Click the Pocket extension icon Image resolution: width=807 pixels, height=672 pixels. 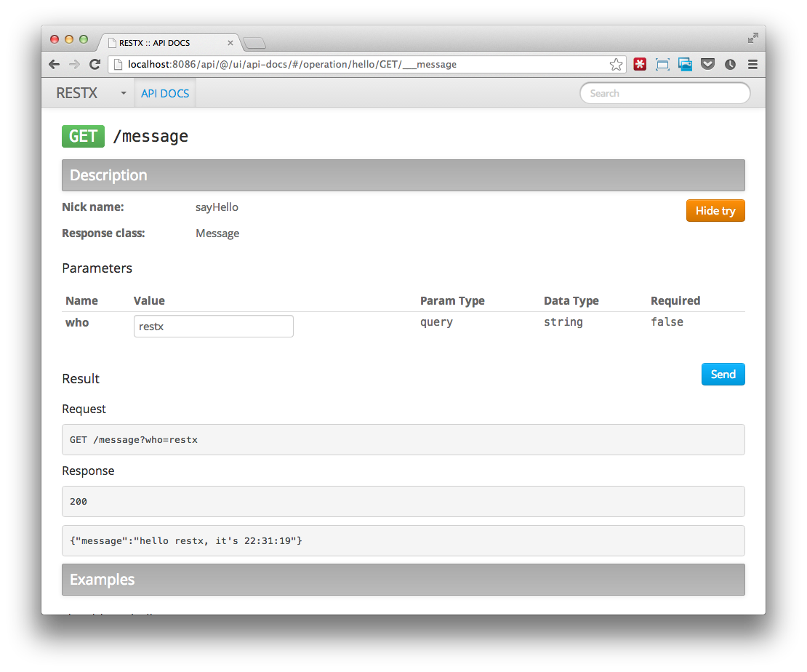707,65
